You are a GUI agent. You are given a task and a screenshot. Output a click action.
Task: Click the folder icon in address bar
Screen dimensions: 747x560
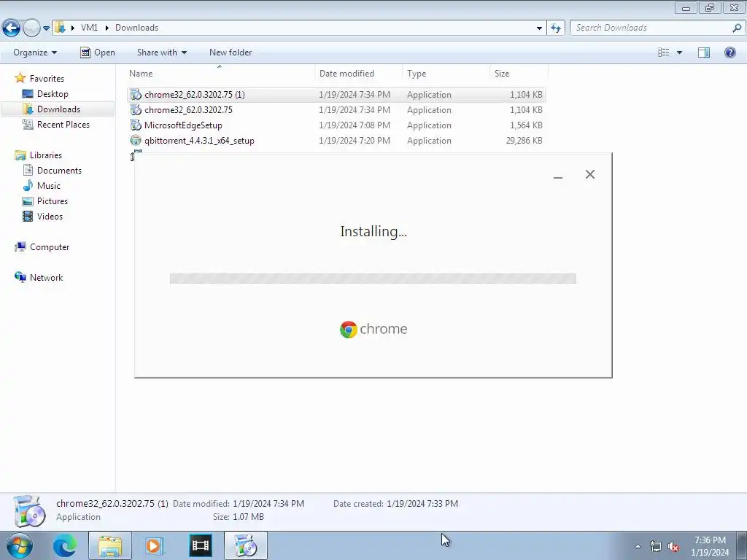60,28
